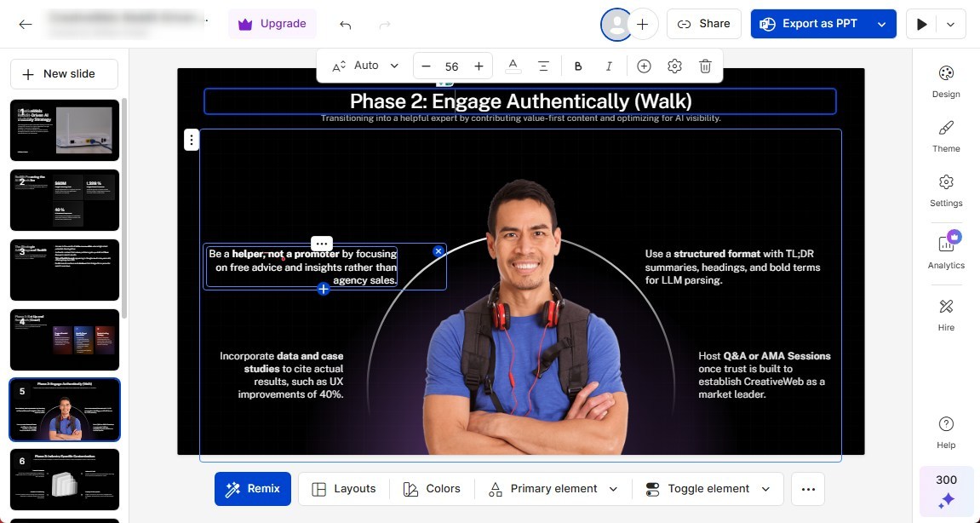Screen dimensions: 980x523
Task: Increase font size with plus control
Action: point(479,66)
